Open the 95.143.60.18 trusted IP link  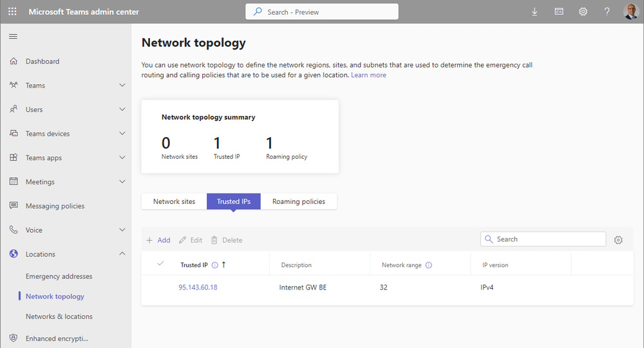click(x=198, y=288)
